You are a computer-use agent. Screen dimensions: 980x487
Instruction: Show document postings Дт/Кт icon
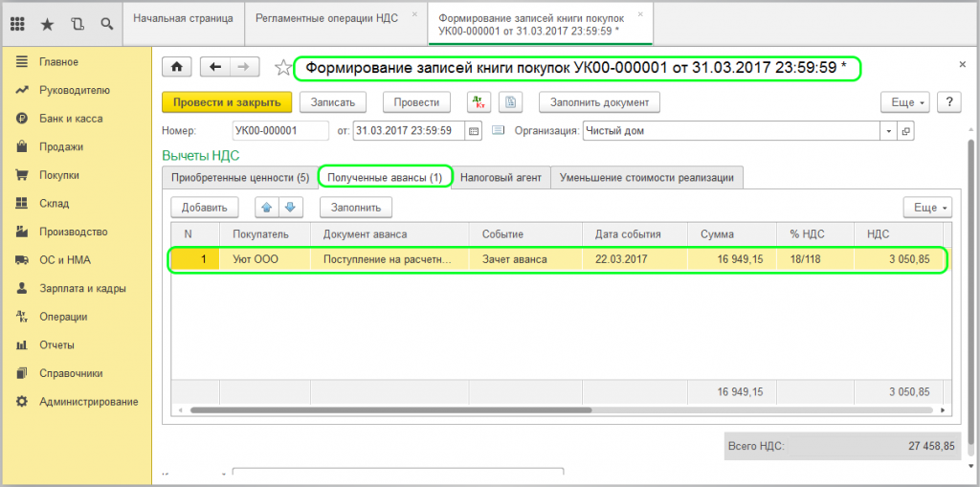coord(479,102)
